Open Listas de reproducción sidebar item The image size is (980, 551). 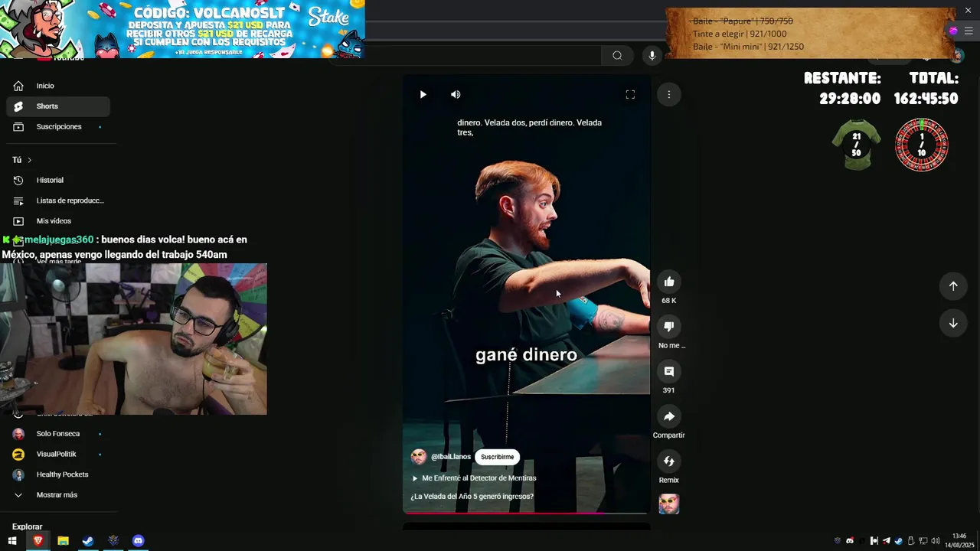click(57, 201)
